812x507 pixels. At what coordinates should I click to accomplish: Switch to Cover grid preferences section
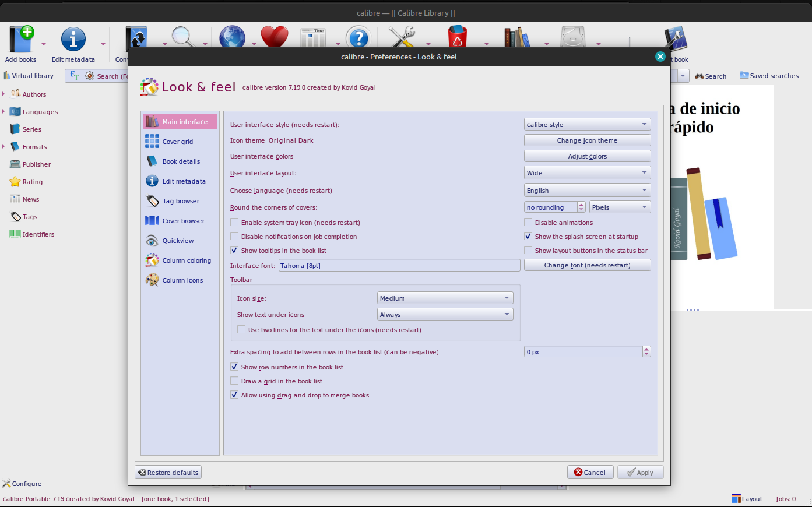coord(180,142)
